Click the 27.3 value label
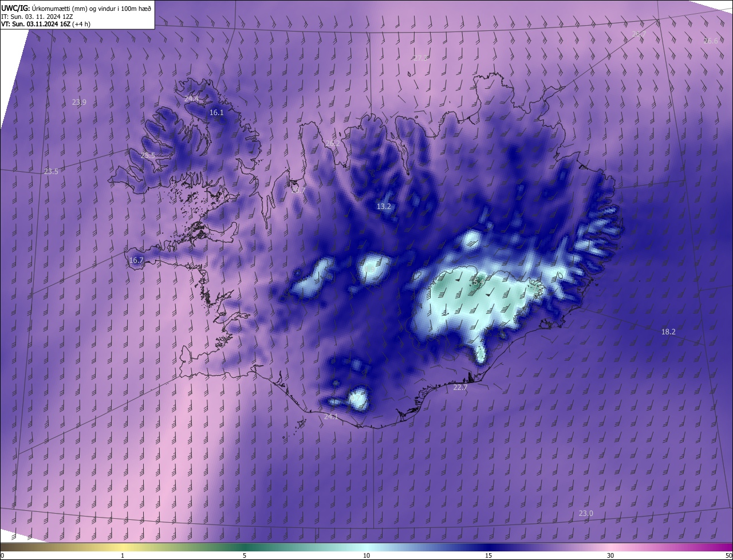This screenshot has height=560, width=733. (420, 58)
